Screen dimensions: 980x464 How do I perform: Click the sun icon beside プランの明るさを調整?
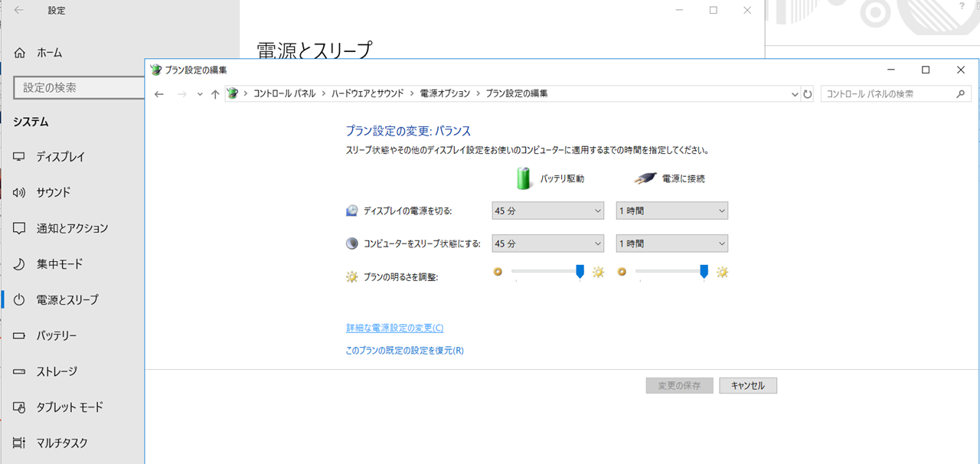tap(352, 276)
